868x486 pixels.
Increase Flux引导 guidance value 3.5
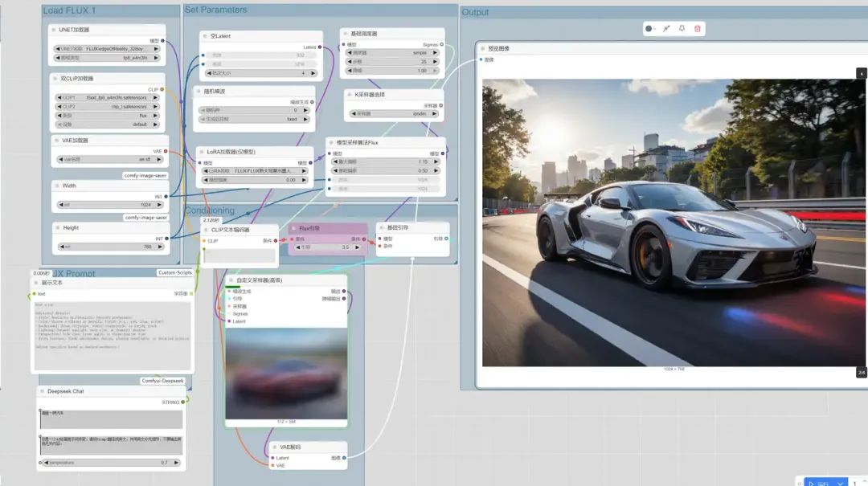(x=358, y=247)
